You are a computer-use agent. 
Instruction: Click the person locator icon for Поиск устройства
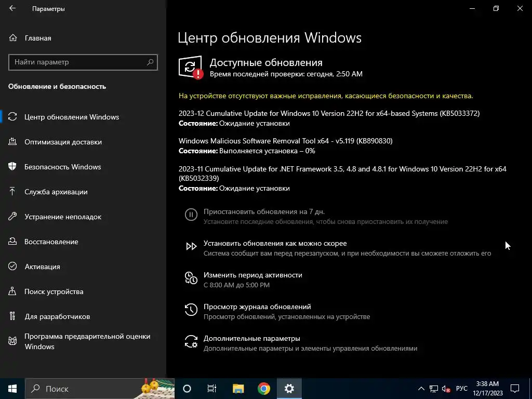(12, 291)
